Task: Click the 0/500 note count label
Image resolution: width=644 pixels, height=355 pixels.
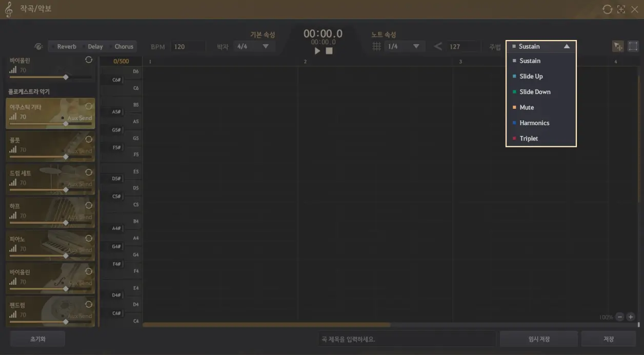Action: [x=121, y=61]
